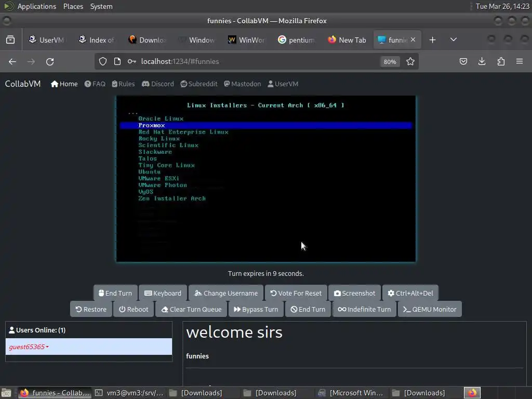
Task: Open the Discord link
Action: 158,84
